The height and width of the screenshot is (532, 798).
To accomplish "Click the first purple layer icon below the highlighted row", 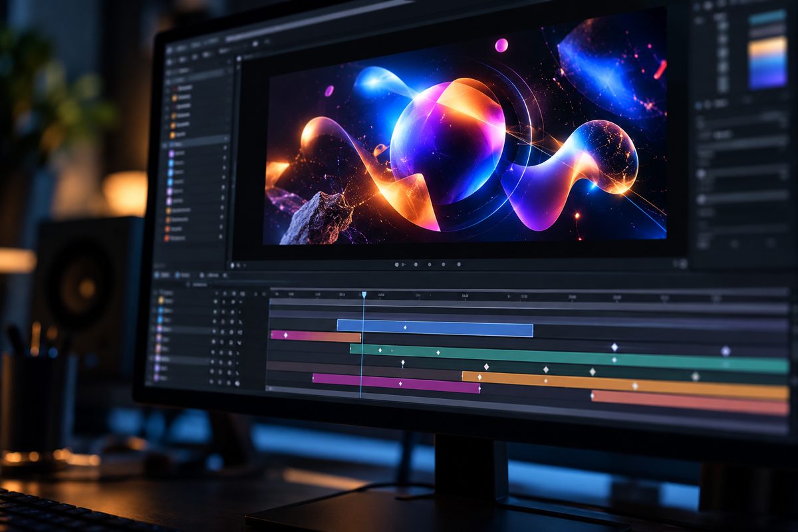I will click(x=172, y=153).
